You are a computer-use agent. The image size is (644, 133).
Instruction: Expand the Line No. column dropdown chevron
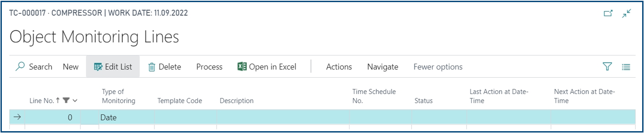[75, 101]
